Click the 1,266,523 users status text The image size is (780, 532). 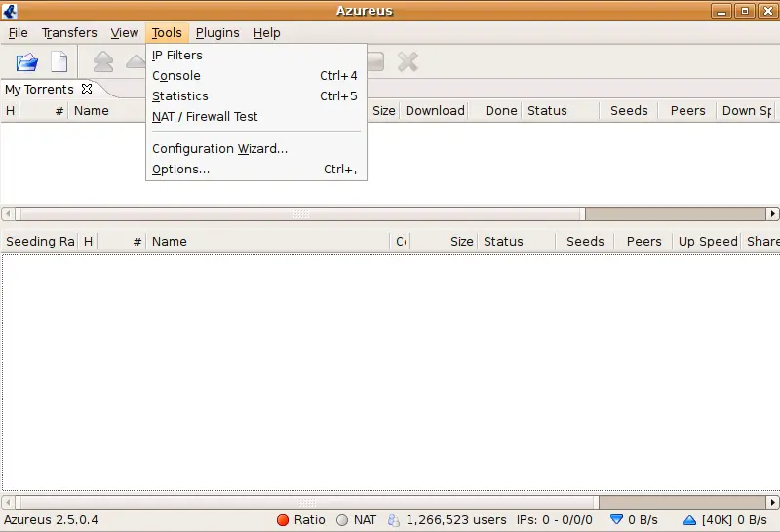[x=456, y=520]
